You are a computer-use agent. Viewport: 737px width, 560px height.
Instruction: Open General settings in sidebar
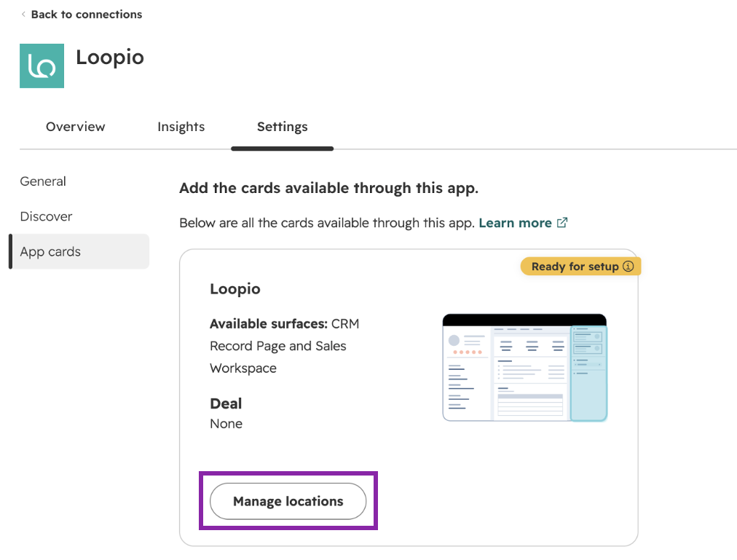43,181
